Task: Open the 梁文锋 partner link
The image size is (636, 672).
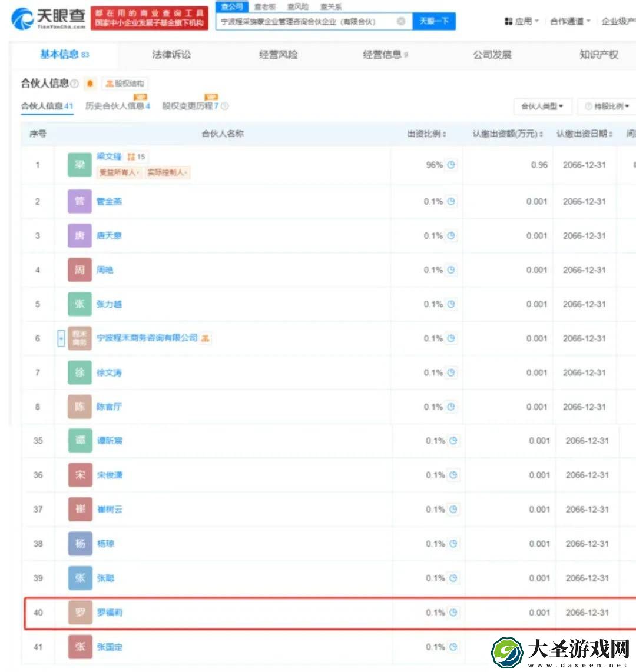Action: [109, 157]
